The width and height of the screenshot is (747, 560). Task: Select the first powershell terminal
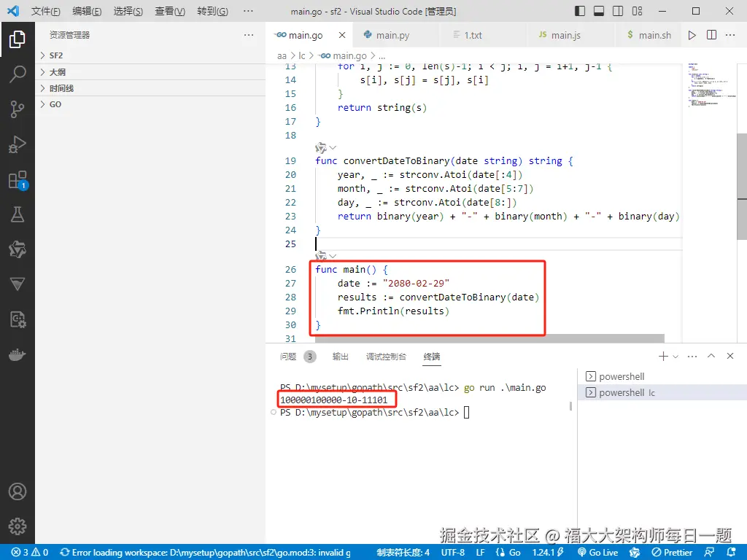(x=662, y=377)
